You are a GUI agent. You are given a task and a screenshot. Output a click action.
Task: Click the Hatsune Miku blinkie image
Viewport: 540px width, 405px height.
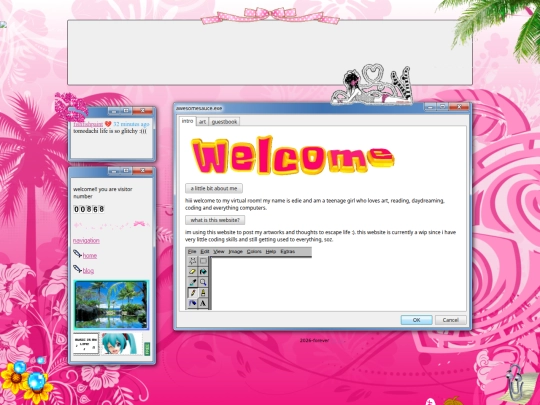[x=121, y=343]
